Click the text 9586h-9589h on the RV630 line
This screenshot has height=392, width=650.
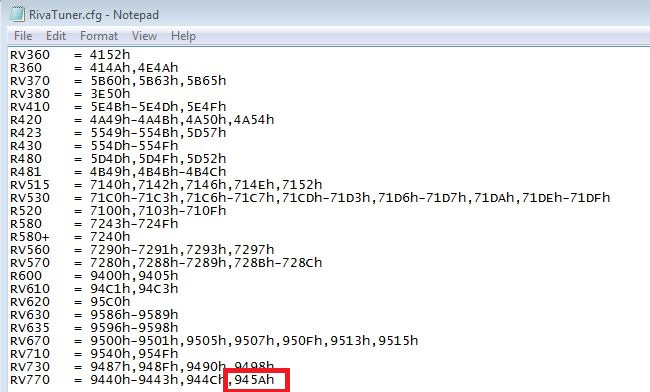pos(134,315)
